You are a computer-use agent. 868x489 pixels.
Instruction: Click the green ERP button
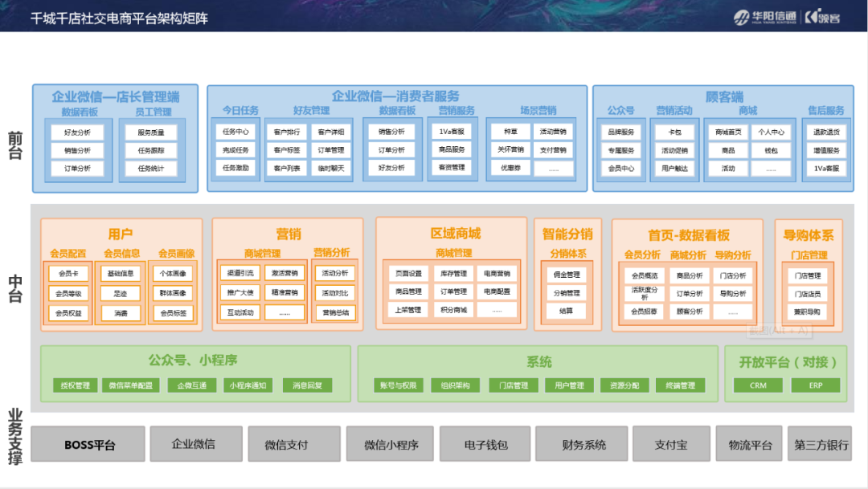pyautogui.click(x=816, y=385)
